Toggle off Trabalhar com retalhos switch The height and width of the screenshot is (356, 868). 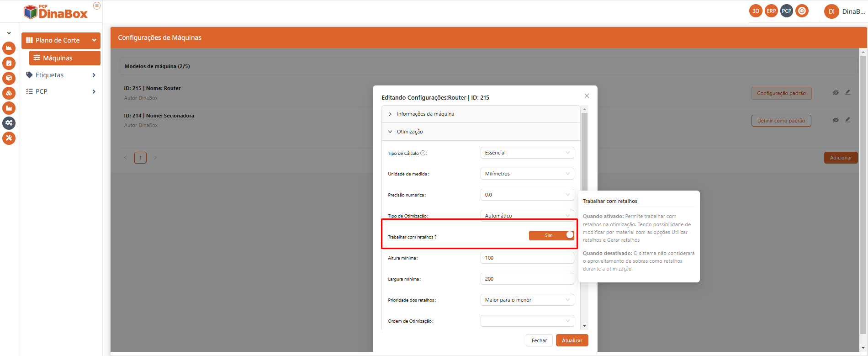551,235
